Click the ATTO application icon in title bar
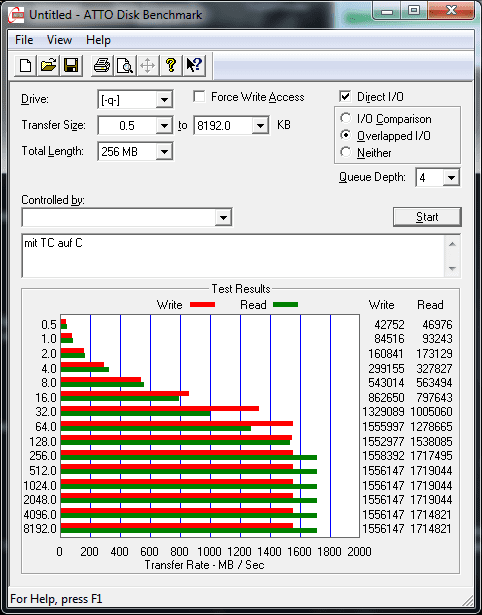This screenshot has height=615, width=482. tap(16, 15)
